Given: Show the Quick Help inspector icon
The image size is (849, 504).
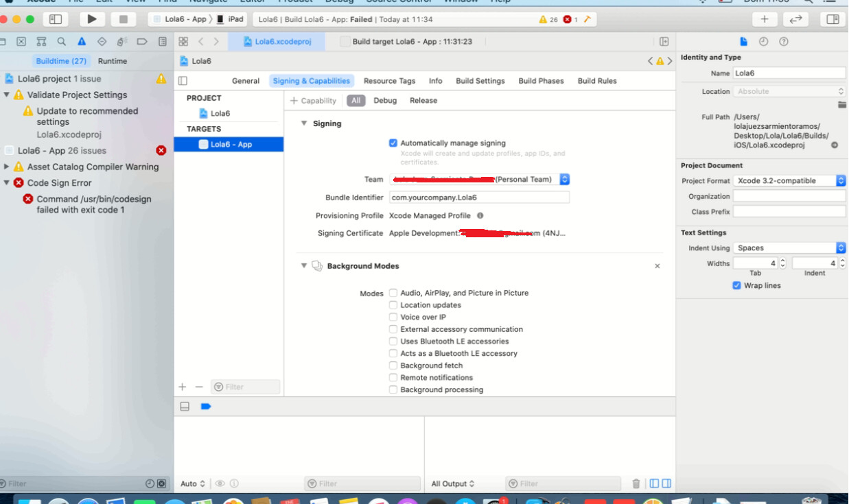Looking at the screenshot, I should [x=784, y=42].
